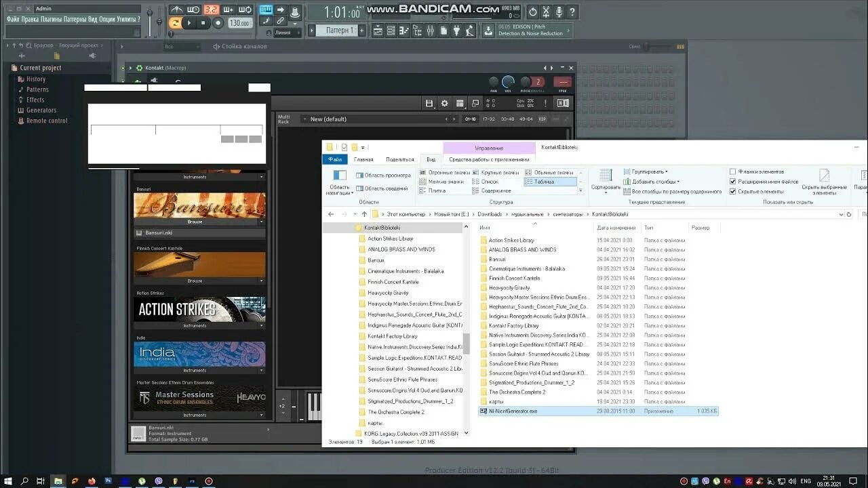868x488 pixels.
Task: Toggle pattern/song mode button
Action: click(x=175, y=23)
